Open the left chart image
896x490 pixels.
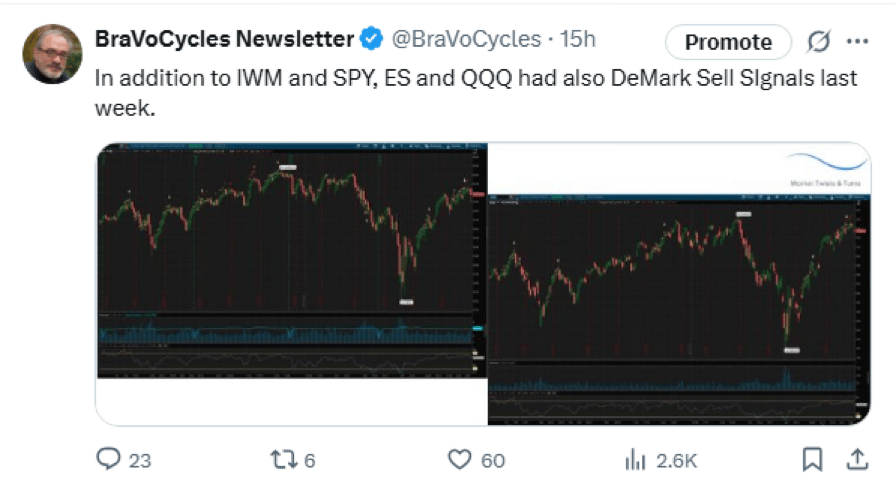(x=292, y=260)
